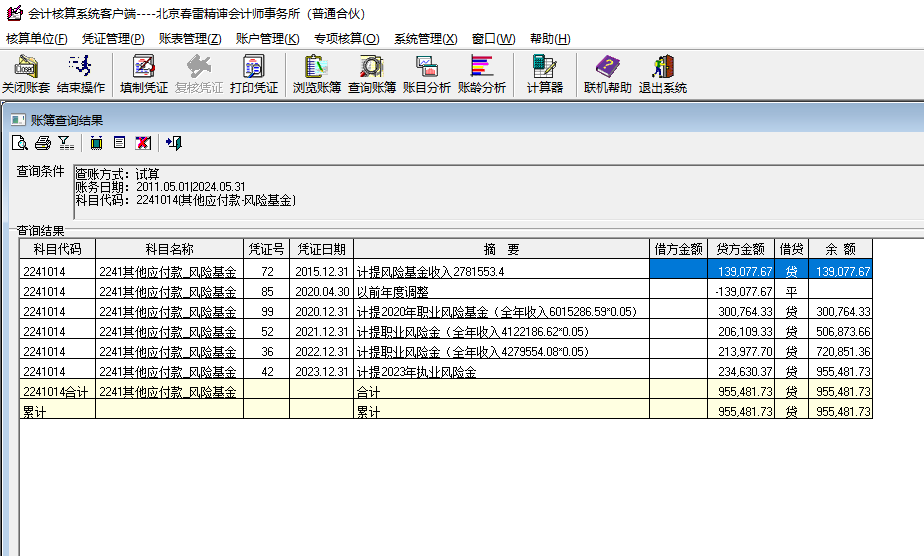Click the filter funnel icon
Image resolution: width=924 pixels, height=556 pixels.
pos(66,143)
